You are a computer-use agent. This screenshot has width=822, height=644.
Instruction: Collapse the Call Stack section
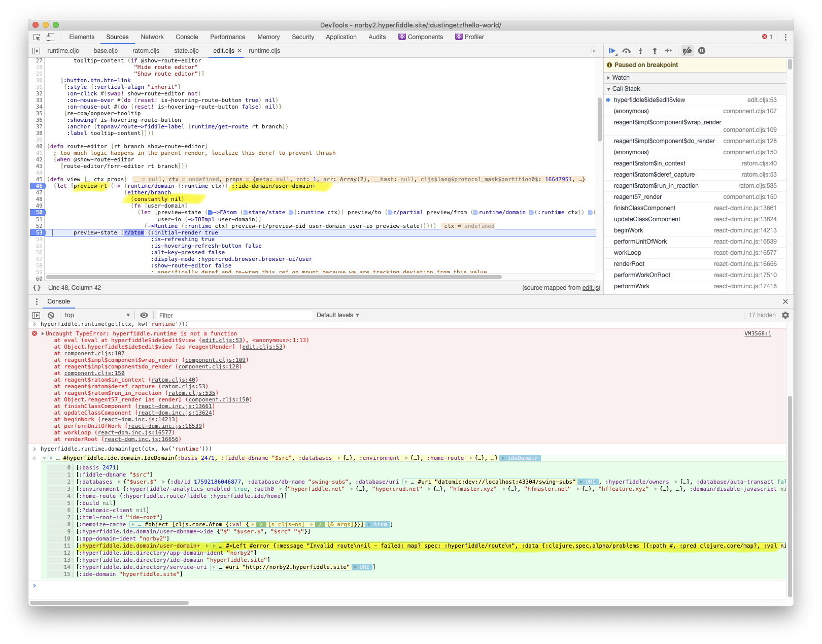coord(695,89)
